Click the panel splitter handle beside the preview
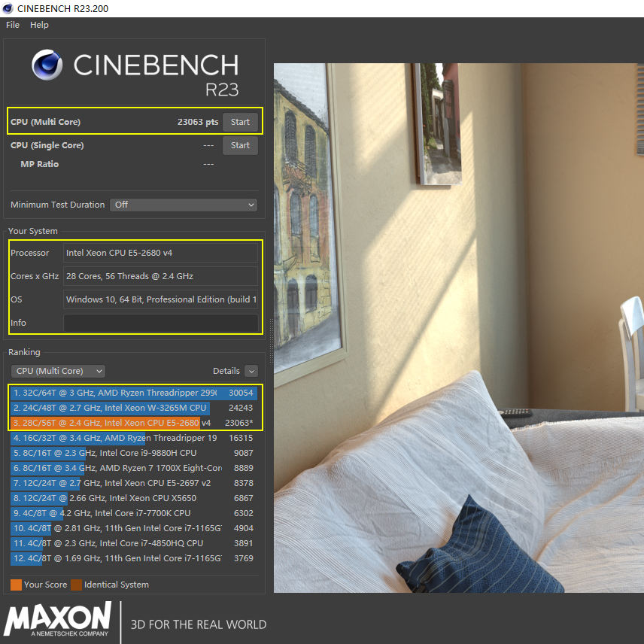The width and height of the screenshot is (644, 644). tap(271, 342)
